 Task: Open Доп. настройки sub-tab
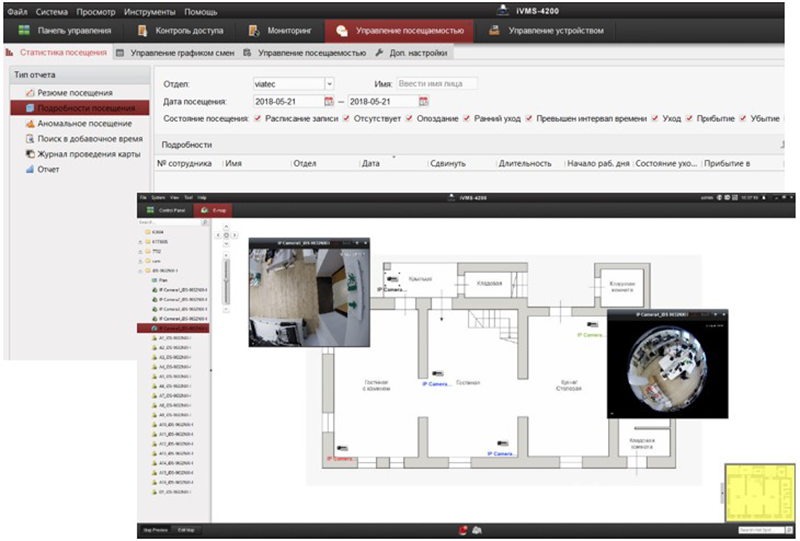pos(412,53)
